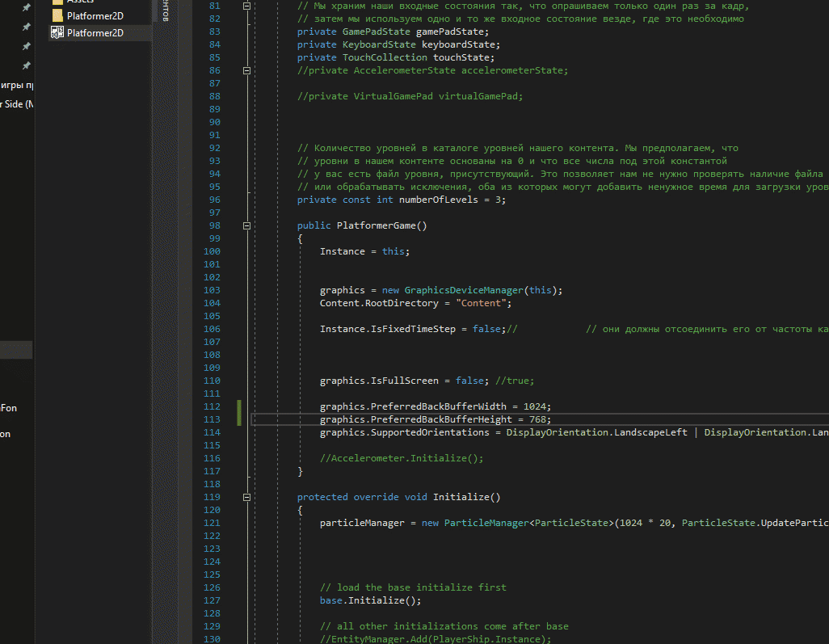Click the yellow Platformer2D folder icon
The height and width of the screenshot is (644, 829).
[57, 15]
